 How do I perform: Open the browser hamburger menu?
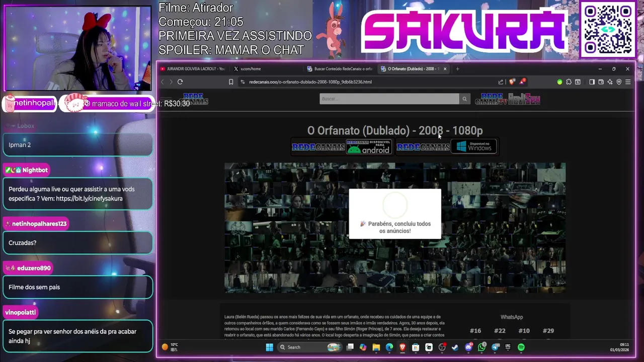[x=628, y=82]
